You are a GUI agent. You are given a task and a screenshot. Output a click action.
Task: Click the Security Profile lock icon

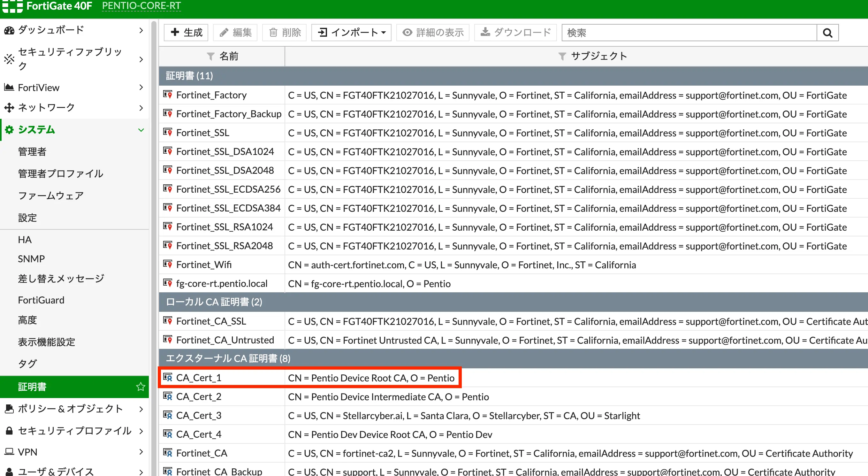[x=10, y=431]
